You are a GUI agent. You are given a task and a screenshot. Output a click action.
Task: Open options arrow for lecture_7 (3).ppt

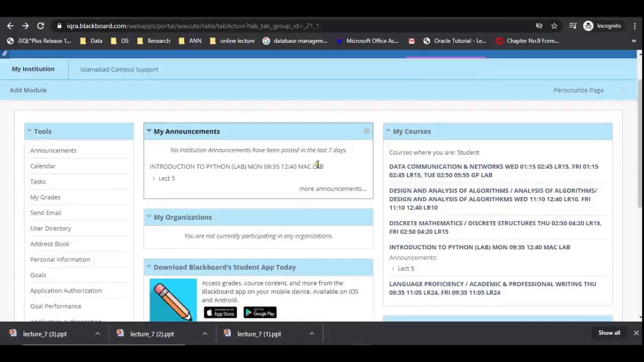(x=98, y=334)
